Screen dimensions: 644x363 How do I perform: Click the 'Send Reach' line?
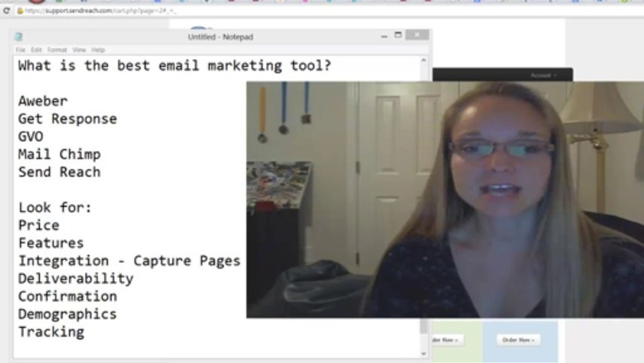pos(59,172)
